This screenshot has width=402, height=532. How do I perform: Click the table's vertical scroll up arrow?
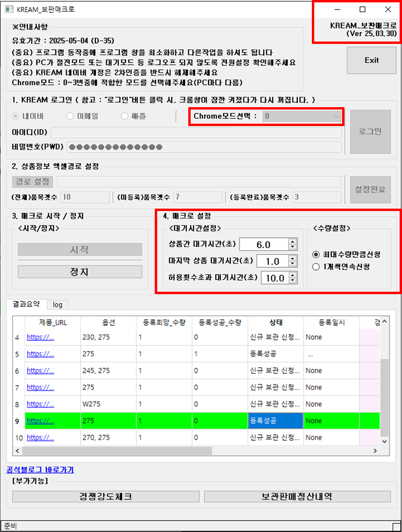click(x=385, y=321)
